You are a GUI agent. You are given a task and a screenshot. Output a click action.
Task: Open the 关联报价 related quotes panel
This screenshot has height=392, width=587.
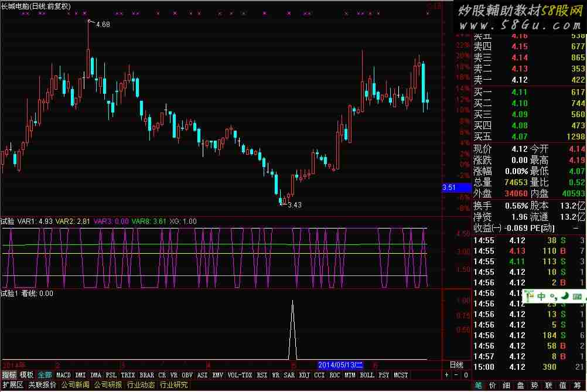click(42, 385)
